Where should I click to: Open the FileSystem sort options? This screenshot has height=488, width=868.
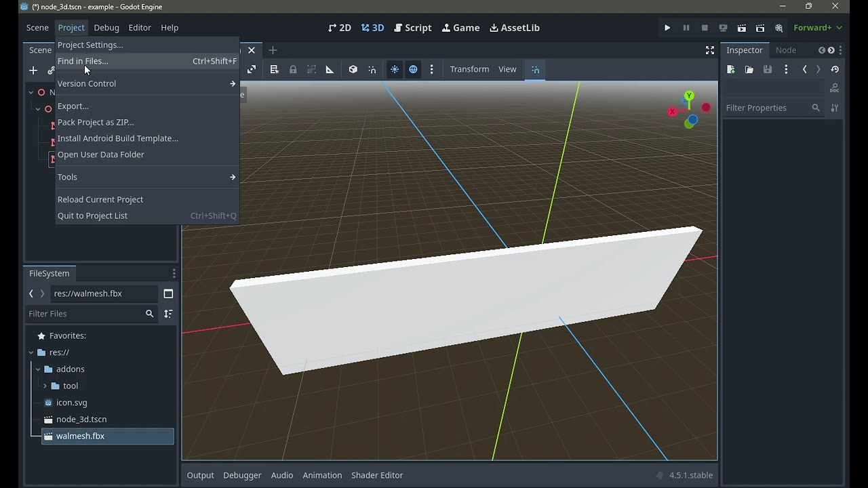[x=168, y=314]
